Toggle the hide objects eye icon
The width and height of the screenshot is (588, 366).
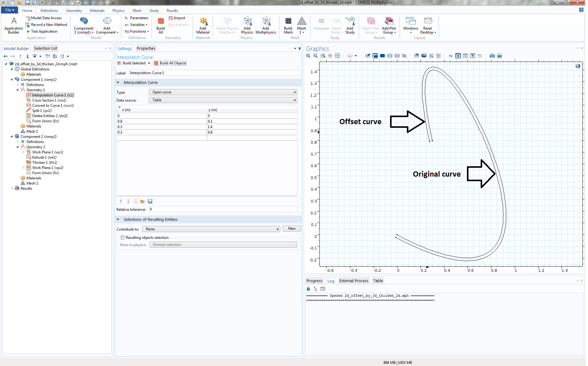click(x=450, y=56)
